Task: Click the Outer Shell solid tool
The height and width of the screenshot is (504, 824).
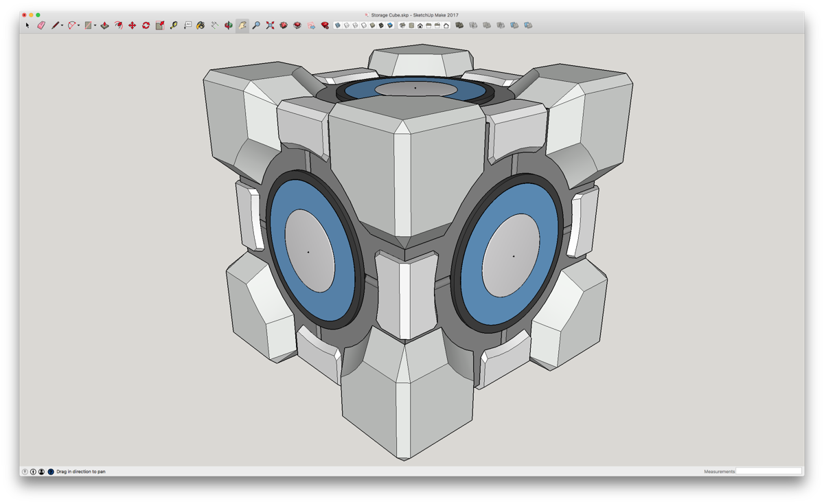Action: pyautogui.click(x=459, y=25)
